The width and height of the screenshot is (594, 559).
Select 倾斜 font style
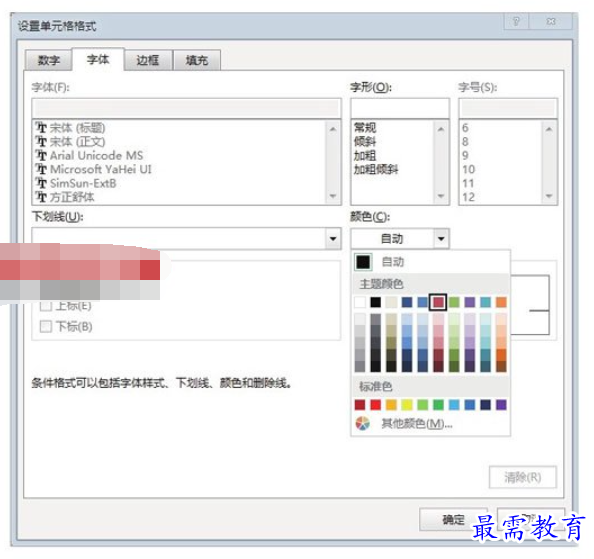[x=365, y=142]
